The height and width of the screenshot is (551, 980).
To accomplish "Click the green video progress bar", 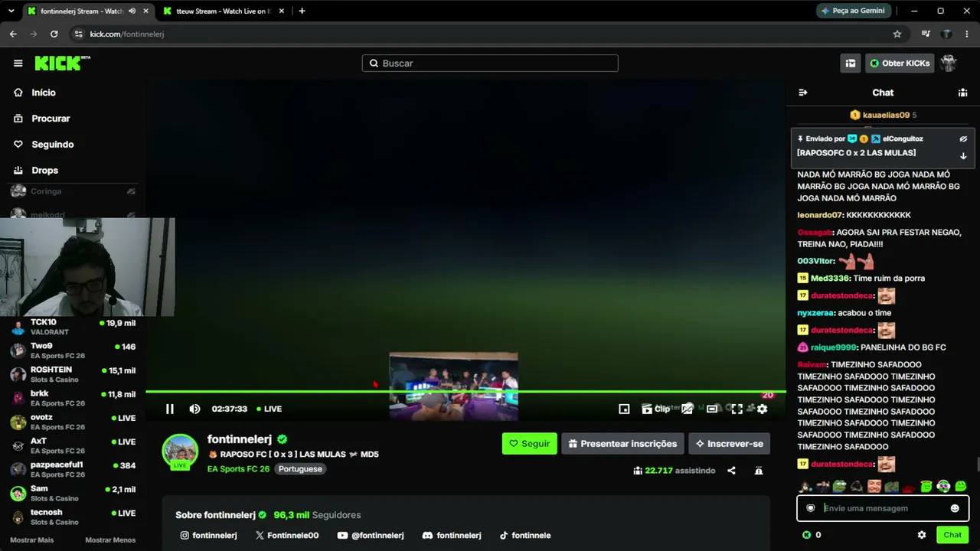I will coord(465,392).
